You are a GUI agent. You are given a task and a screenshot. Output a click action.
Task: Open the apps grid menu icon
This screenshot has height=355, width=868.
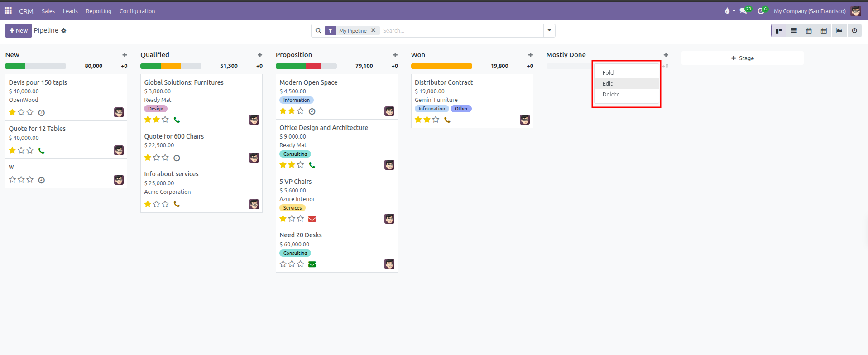click(8, 10)
